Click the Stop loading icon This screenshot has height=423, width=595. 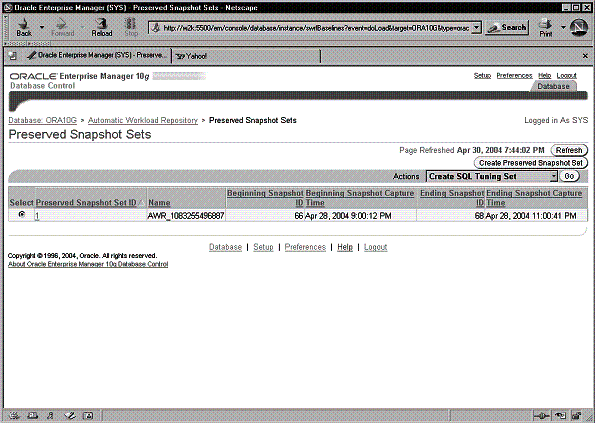click(131, 27)
